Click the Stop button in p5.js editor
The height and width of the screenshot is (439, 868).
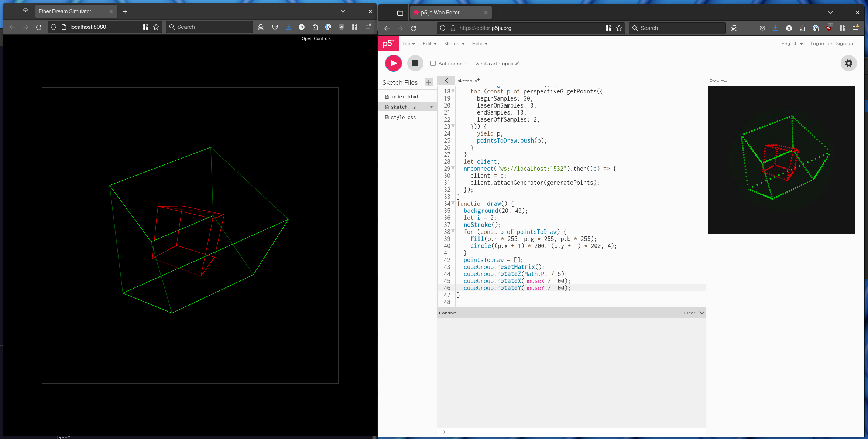click(415, 63)
